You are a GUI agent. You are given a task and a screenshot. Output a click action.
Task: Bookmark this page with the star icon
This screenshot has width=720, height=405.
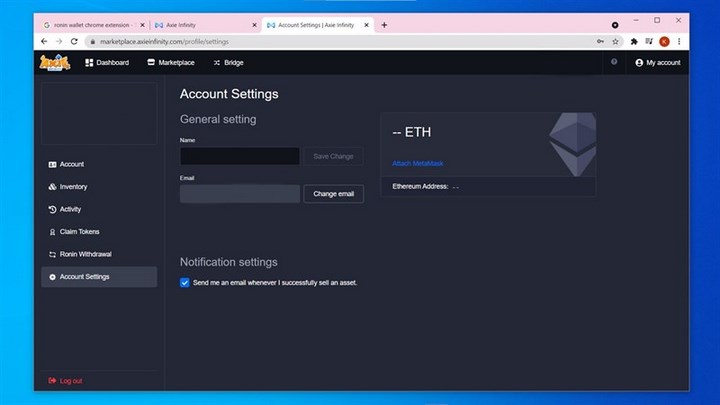pyautogui.click(x=615, y=41)
